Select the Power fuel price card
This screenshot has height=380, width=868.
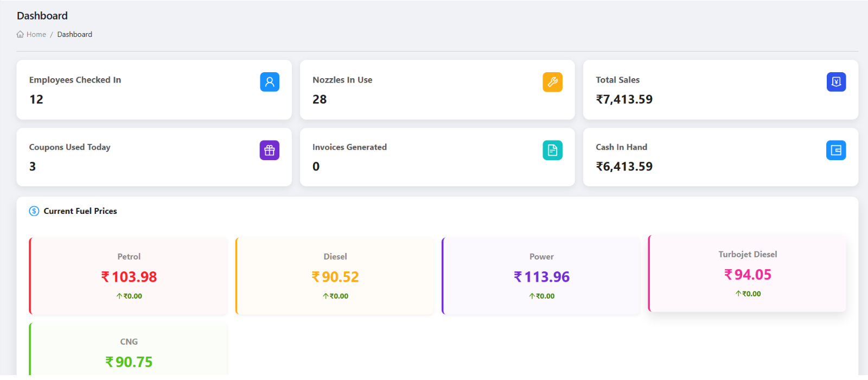541,276
